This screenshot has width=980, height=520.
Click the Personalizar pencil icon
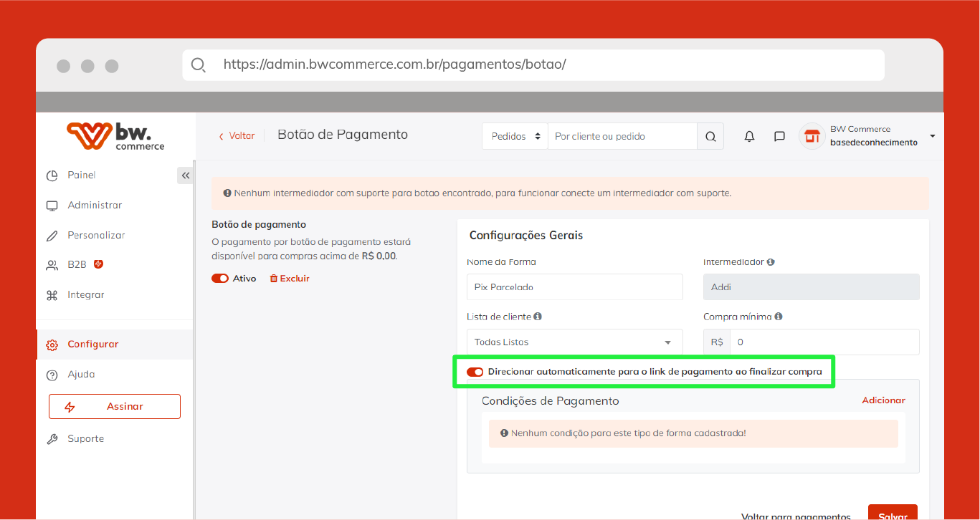(52, 236)
